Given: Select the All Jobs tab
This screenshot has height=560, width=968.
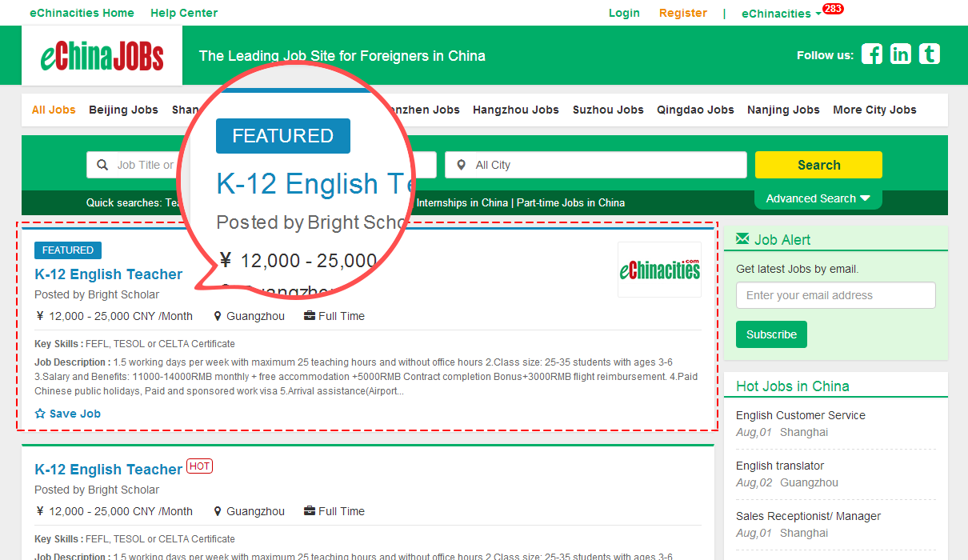Looking at the screenshot, I should point(54,110).
